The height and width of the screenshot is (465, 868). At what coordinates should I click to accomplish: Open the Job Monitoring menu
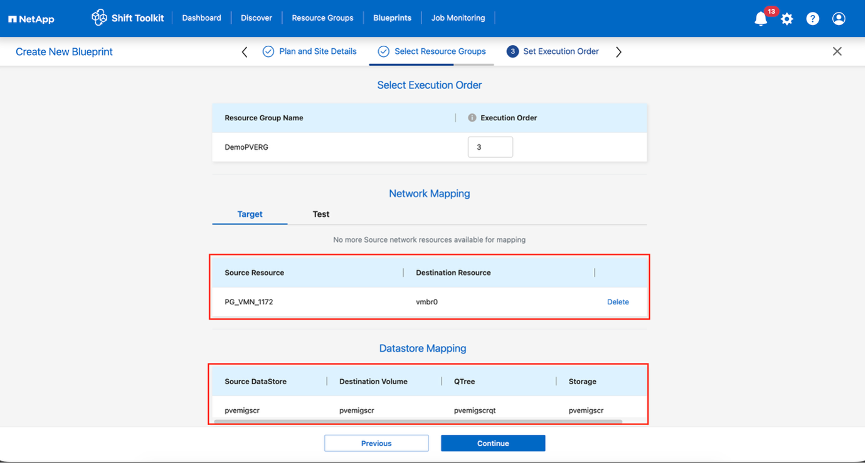click(x=458, y=18)
